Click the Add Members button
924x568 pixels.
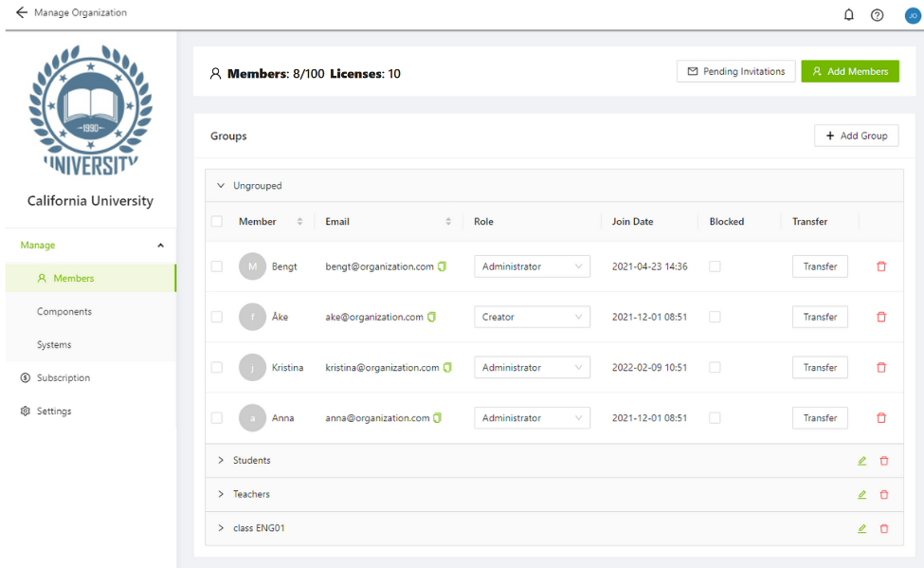pos(849,71)
